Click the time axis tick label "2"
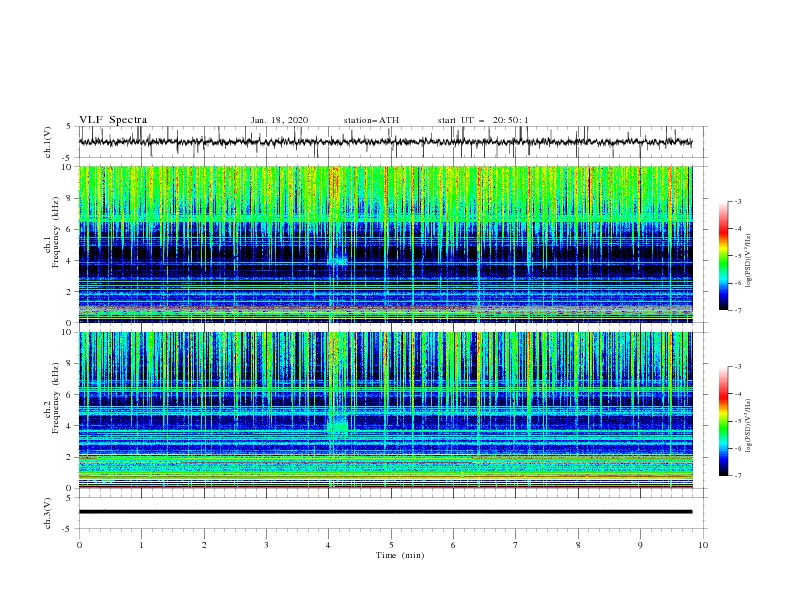 (x=204, y=545)
